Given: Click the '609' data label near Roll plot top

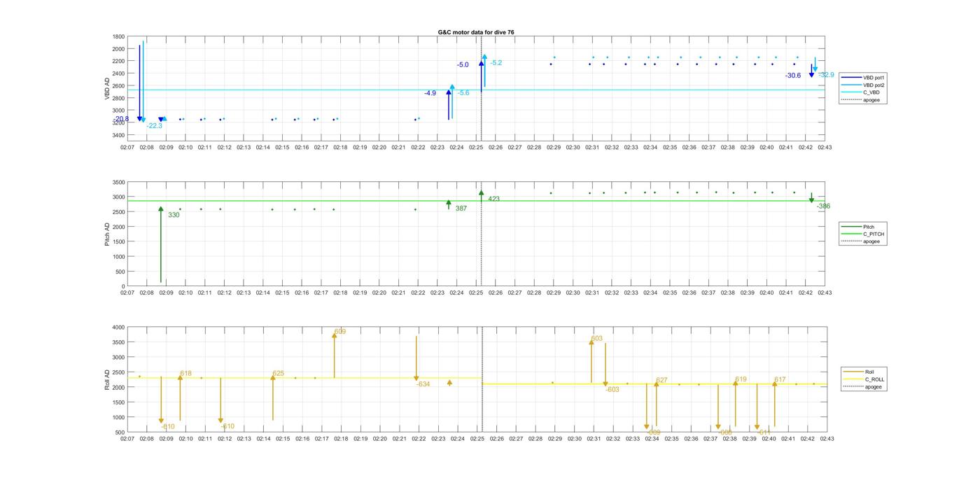Looking at the screenshot, I should point(340,332).
